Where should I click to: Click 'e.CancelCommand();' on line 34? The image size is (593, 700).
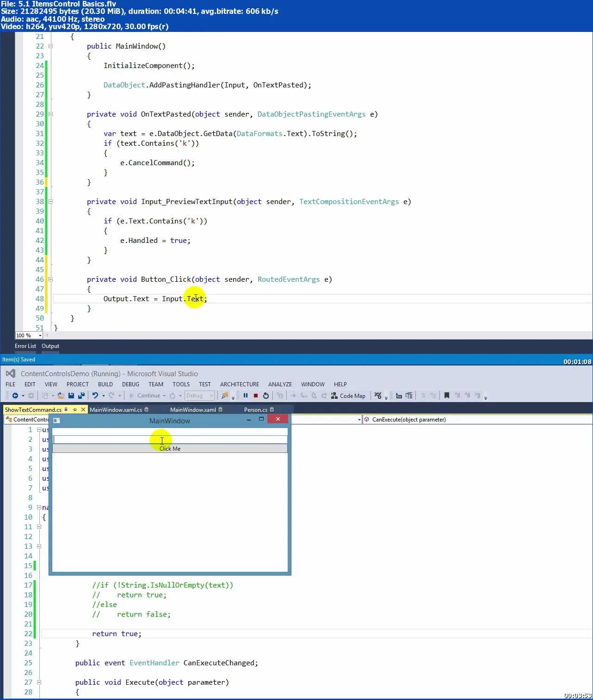[x=157, y=163]
